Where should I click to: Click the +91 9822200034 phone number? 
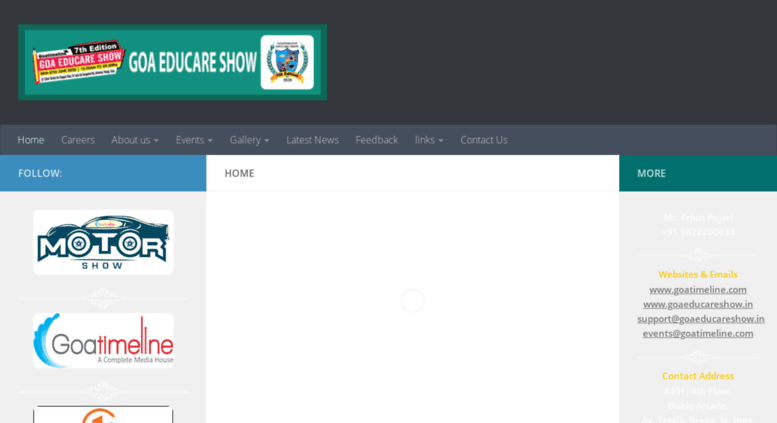pos(698,232)
